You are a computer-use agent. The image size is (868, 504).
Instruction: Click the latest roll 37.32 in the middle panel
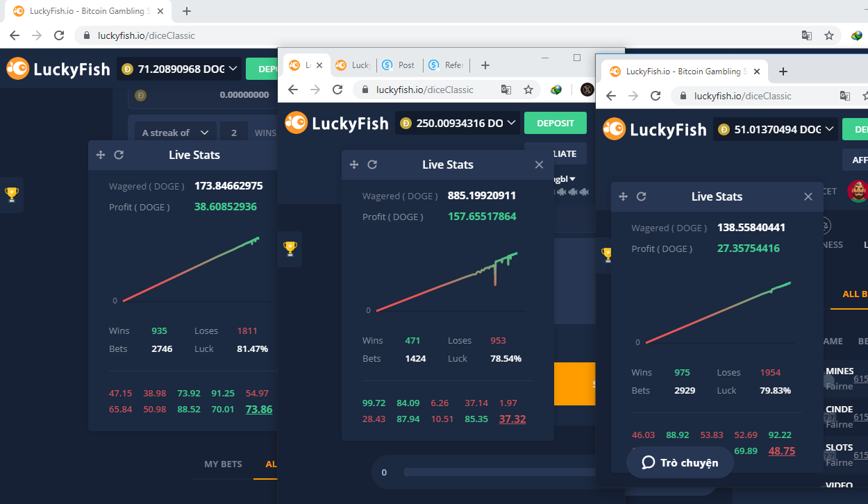512,419
